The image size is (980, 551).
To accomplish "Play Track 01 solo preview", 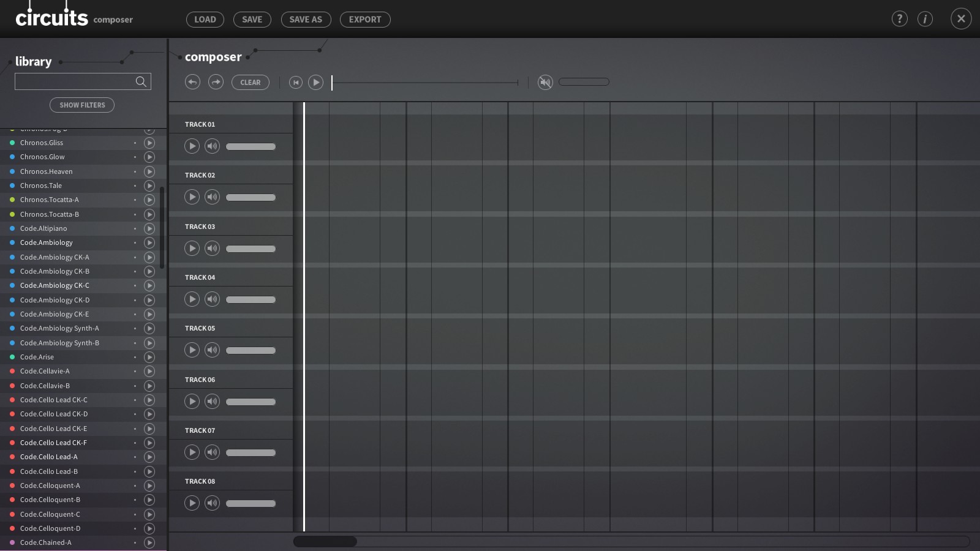I will [x=192, y=146].
